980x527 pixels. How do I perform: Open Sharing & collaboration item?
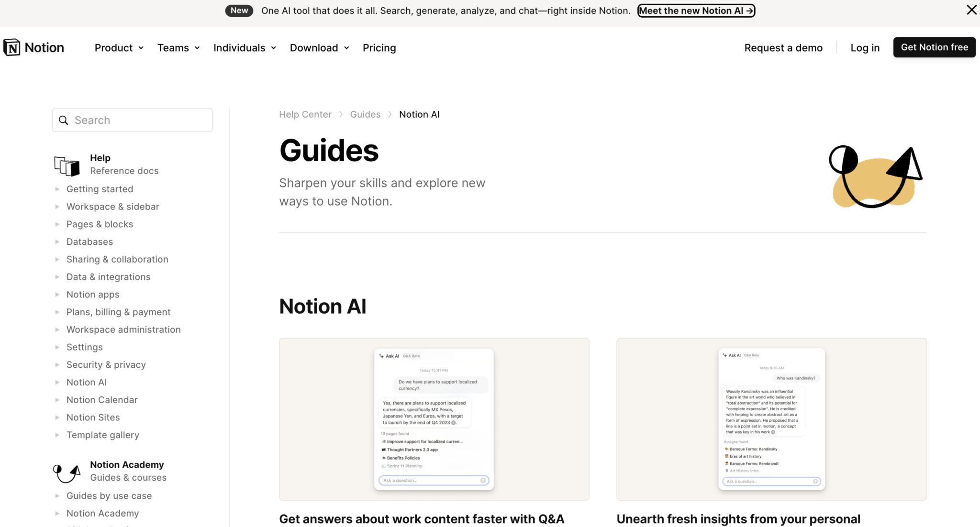pos(117,259)
